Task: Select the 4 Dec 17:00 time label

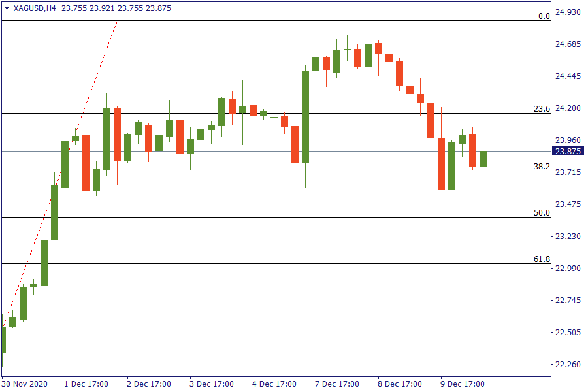Action: coord(274,384)
